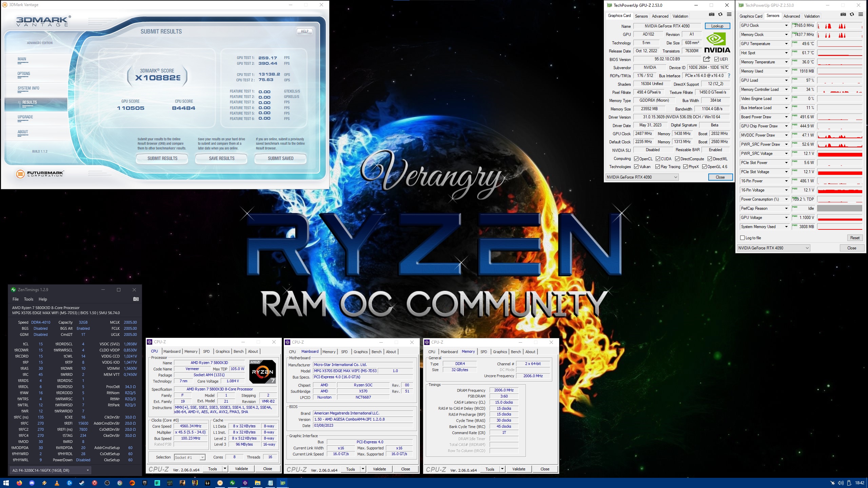Open ZenTimings Tools menu

28,299
